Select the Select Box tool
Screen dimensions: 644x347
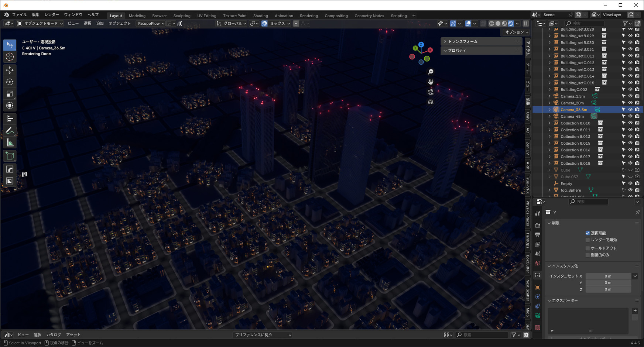10,45
